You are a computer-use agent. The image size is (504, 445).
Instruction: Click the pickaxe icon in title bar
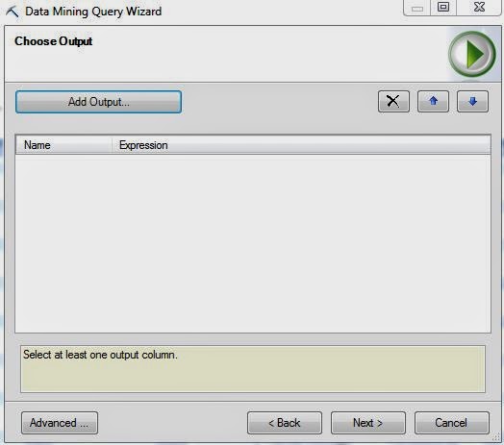click(x=13, y=12)
